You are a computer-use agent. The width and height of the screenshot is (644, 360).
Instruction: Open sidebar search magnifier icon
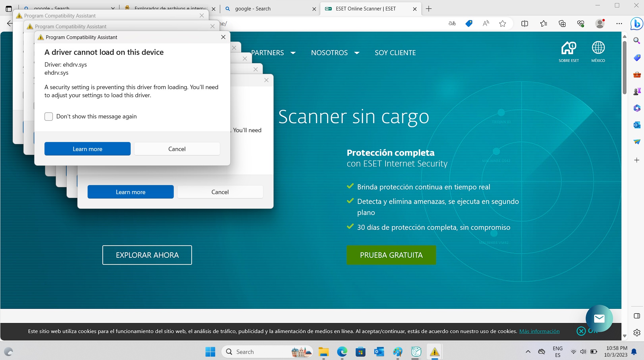click(x=637, y=41)
